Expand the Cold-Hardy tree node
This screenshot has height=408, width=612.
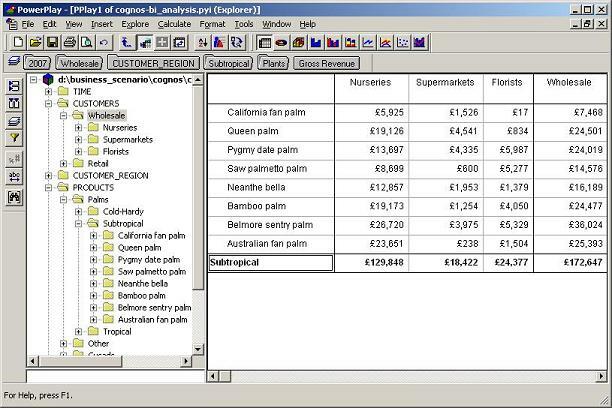(x=78, y=212)
